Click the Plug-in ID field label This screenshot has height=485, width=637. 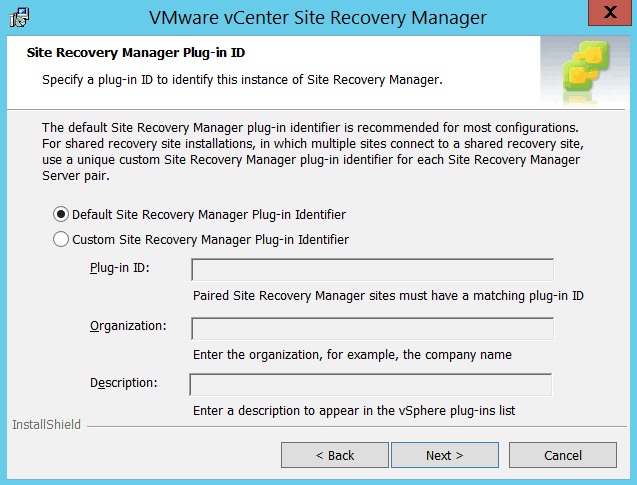[x=119, y=267]
